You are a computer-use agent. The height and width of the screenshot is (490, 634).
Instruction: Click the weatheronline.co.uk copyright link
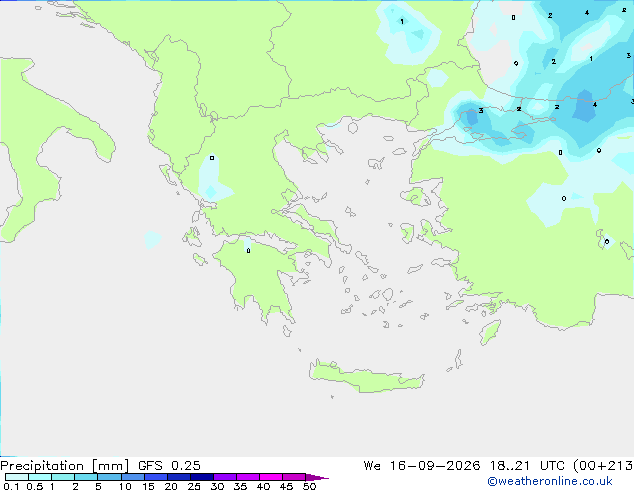550,481
